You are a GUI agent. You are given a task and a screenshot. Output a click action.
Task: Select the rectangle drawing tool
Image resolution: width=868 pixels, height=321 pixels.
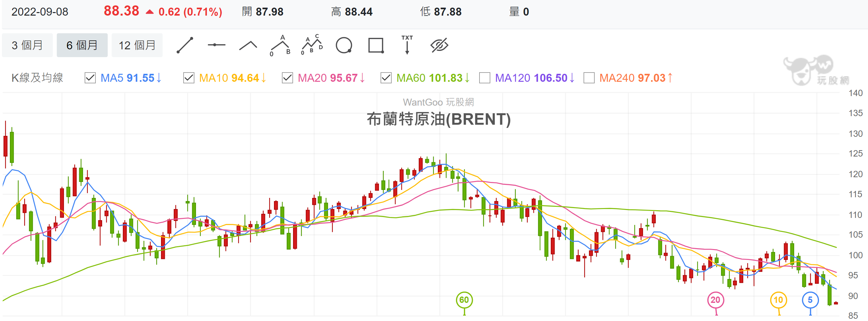(376, 45)
